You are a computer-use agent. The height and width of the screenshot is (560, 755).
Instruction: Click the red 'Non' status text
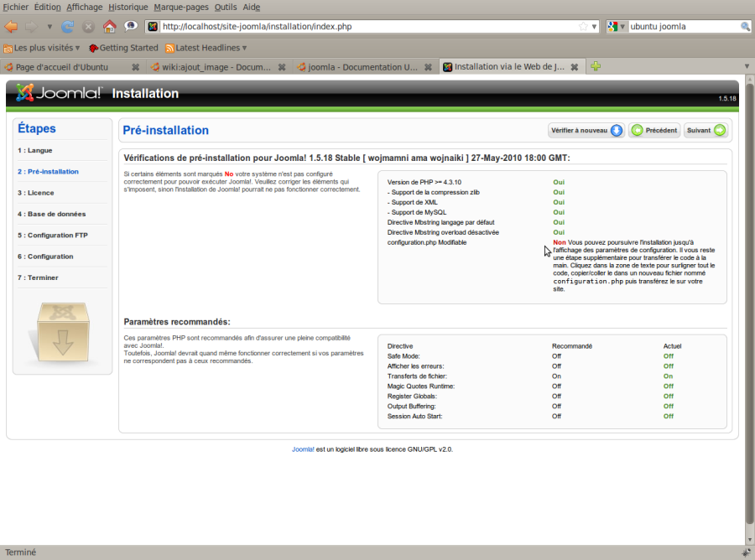559,242
